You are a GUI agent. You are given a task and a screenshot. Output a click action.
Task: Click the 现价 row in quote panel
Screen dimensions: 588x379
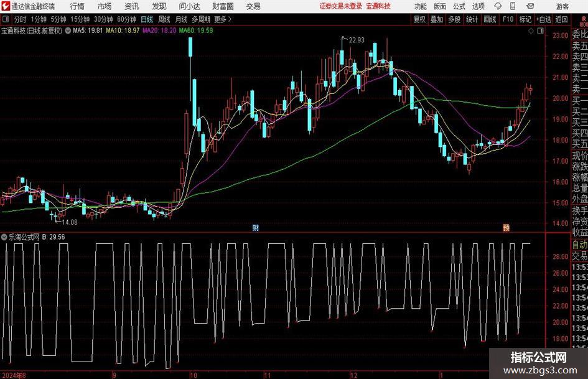point(580,156)
